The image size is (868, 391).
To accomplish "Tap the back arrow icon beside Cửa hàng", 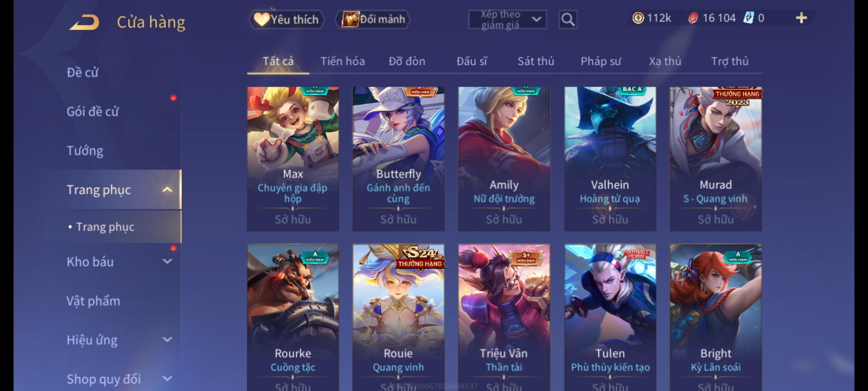I will (x=84, y=22).
